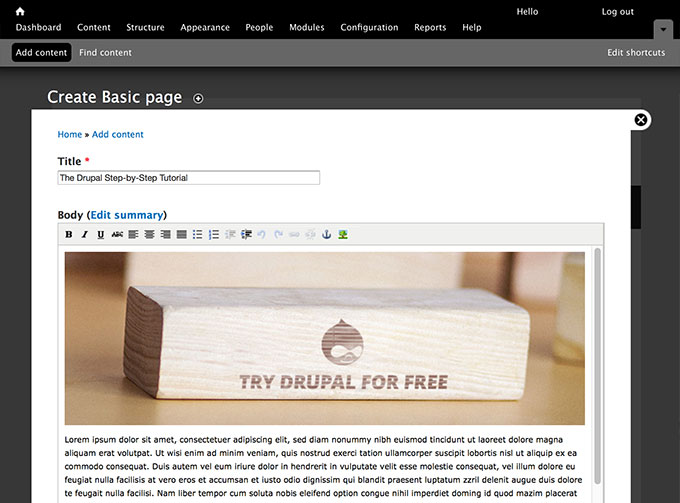Click the Insert link icon
This screenshot has height=503, width=680.
(294, 235)
